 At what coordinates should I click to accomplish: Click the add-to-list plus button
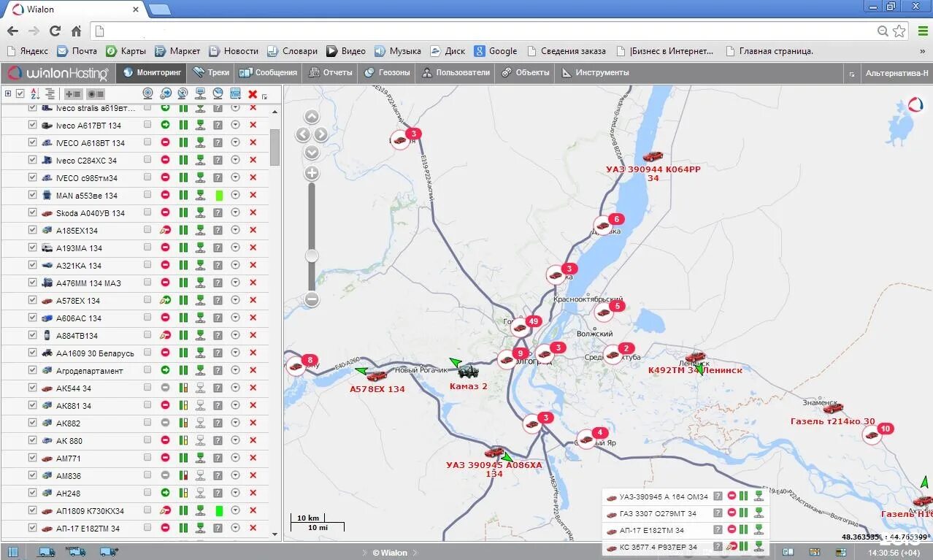coord(73,93)
